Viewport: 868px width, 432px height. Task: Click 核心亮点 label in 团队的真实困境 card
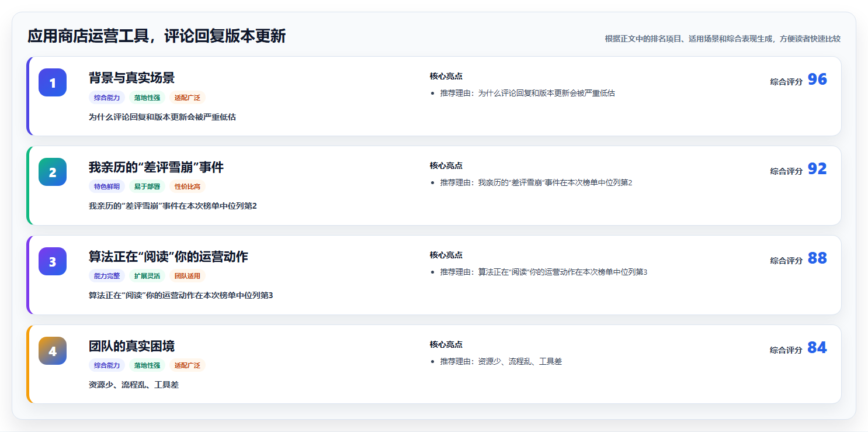coord(446,344)
